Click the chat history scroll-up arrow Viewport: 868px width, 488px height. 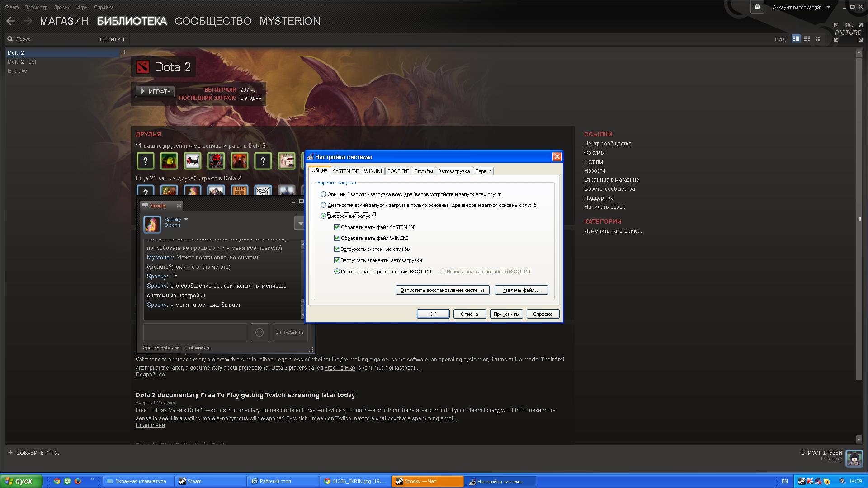[x=302, y=244]
